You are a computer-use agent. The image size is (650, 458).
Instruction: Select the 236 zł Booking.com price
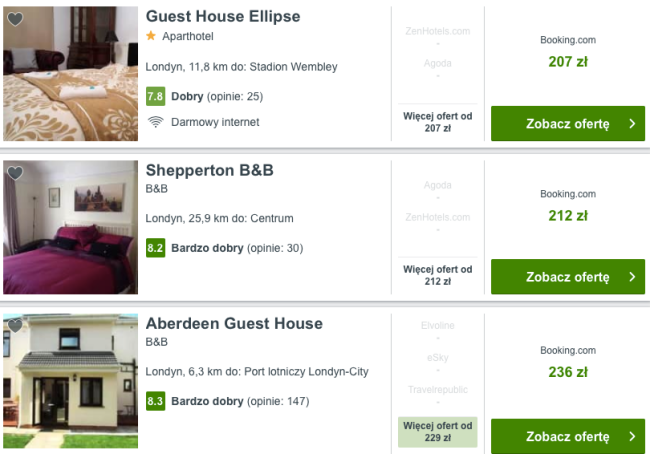[568, 372]
